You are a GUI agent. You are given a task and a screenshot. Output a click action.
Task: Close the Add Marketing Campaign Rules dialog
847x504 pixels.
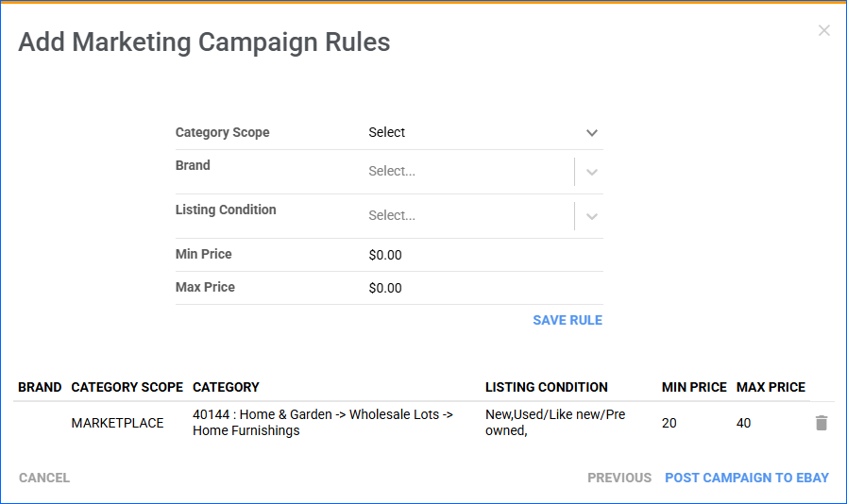coord(823,30)
